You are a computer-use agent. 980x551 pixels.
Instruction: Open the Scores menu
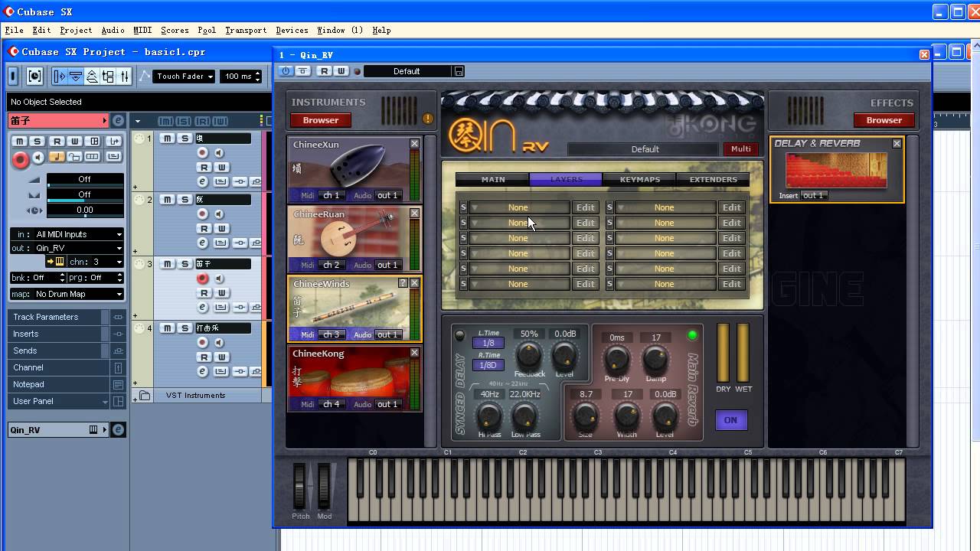[175, 30]
